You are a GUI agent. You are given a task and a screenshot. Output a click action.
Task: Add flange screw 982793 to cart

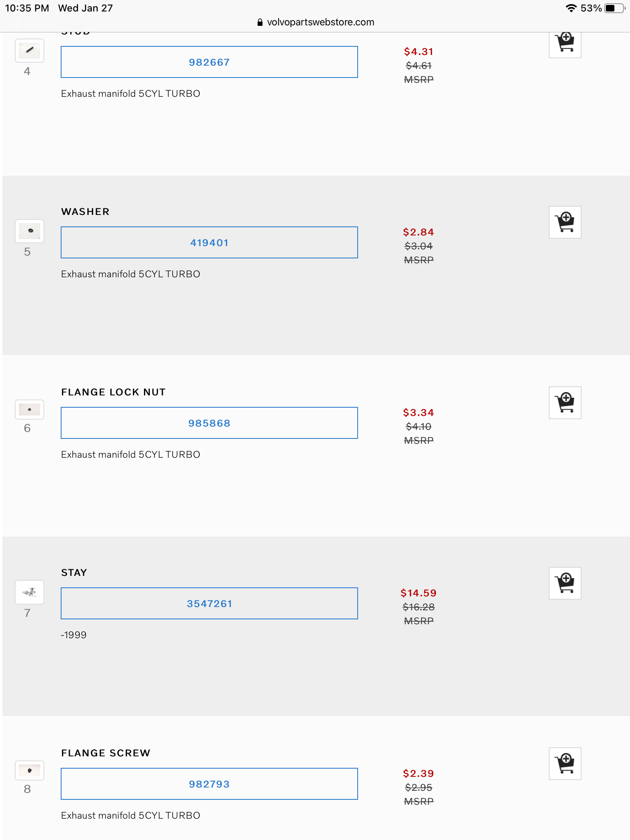click(565, 764)
